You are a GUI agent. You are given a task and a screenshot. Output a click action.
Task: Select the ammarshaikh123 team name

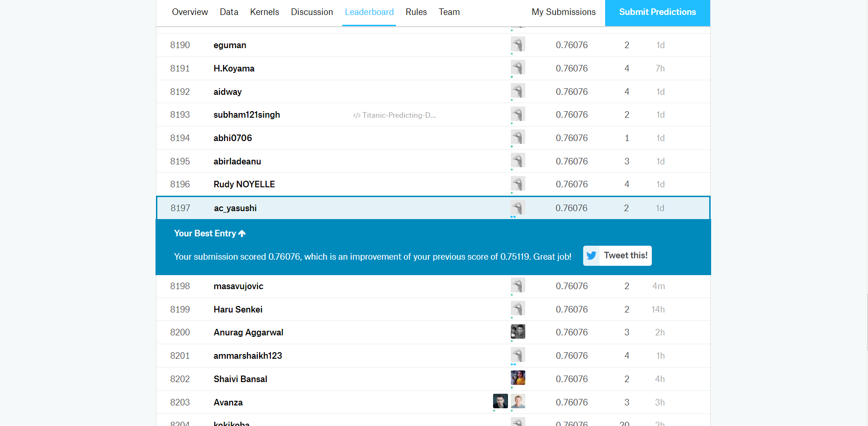pos(248,356)
